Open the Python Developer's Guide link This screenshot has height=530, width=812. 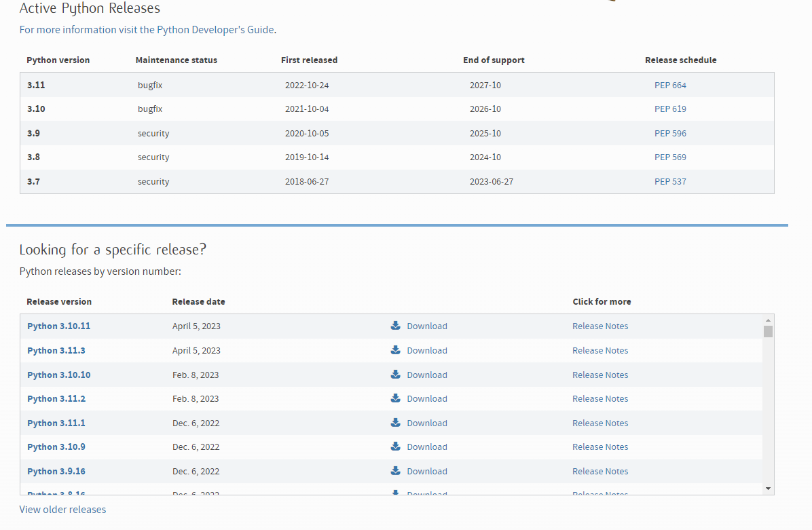pos(215,30)
